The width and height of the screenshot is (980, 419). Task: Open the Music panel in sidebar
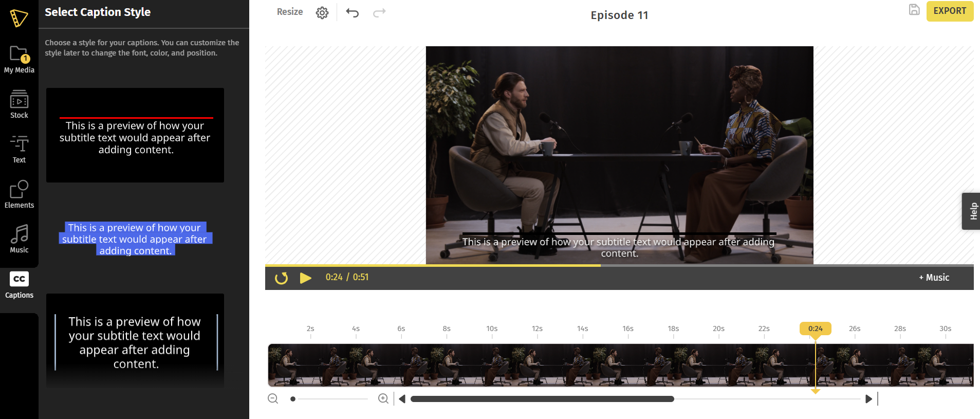tap(19, 239)
